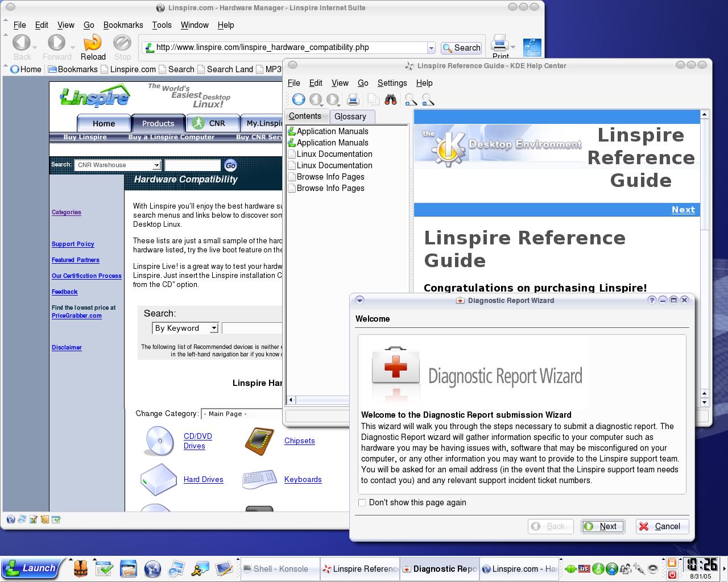Open the Diagnostic Report Wizard window menu arrow

coord(359,300)
